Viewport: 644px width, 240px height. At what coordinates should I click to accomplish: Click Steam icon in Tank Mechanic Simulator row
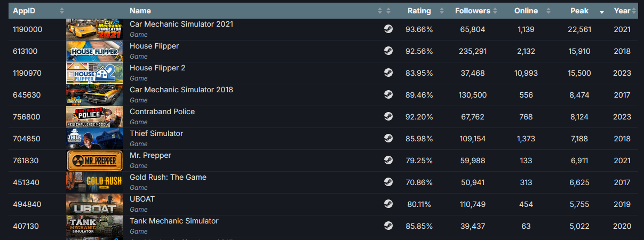pyautogui.click(x=388, y=226)
